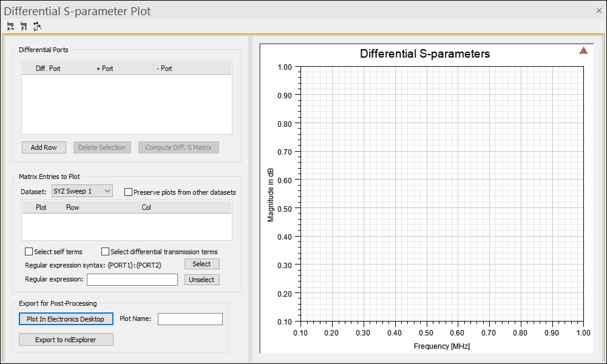Enable Preserve plots from other datasets
607x364 pixels.
coord(128,191)
